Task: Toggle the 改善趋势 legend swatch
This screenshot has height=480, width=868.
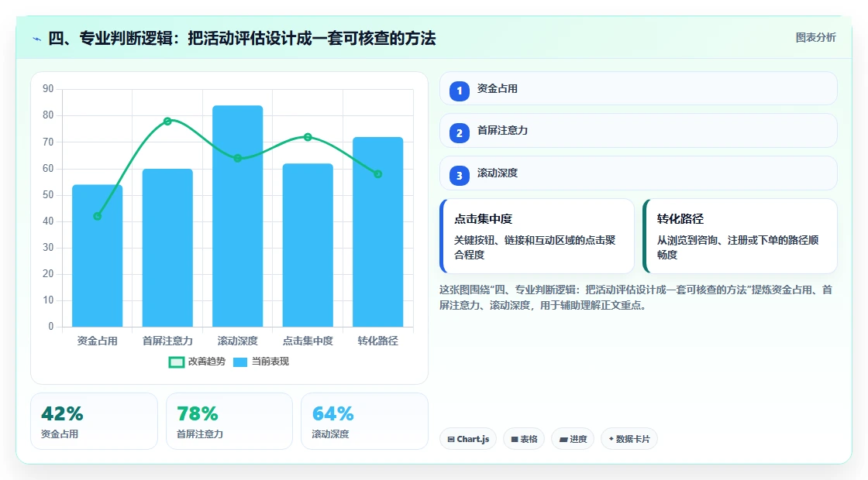Action: tap(177, 362)
